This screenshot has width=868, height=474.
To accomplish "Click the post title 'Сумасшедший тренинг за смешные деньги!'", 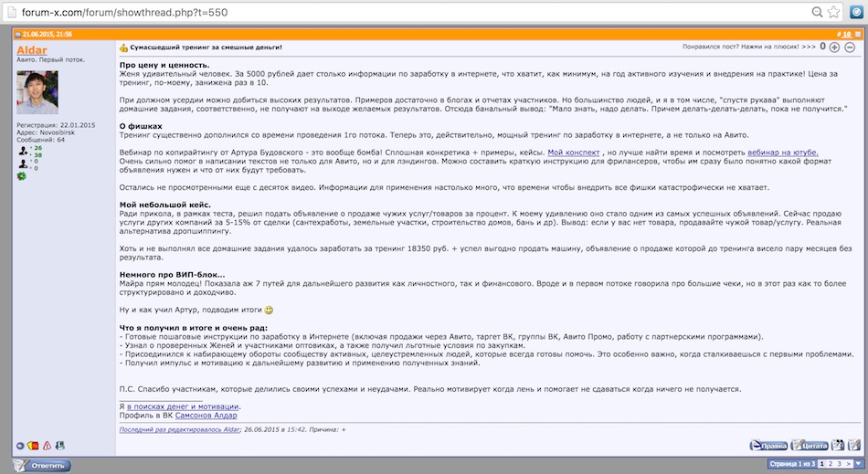I will [206, 47].
